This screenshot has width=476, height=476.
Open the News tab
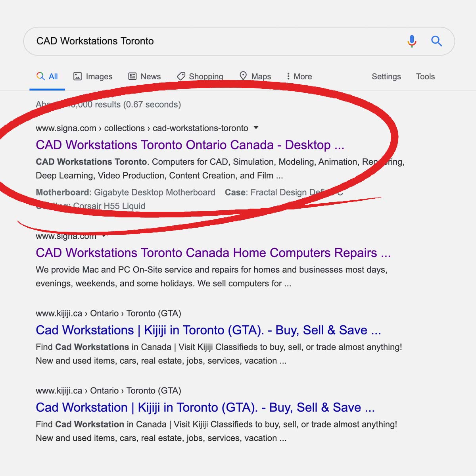[x=144, y=77]
